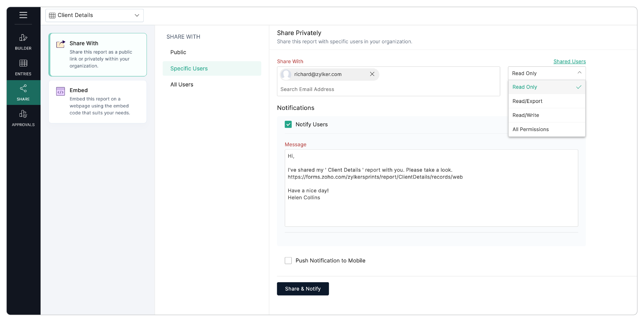Click the Embed code icon

click(61, 91)
